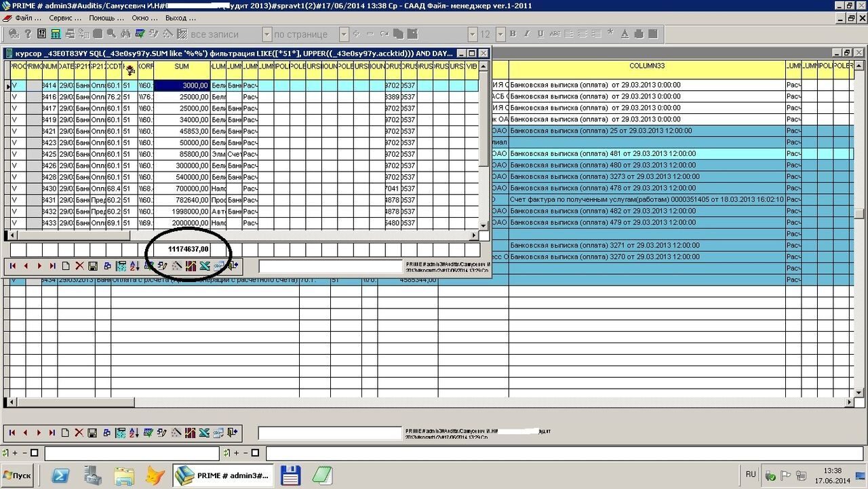Click down arrow of cursor window vertical scrollbar
The height and width of the screenshot is (489, 868).
[484, 226]
